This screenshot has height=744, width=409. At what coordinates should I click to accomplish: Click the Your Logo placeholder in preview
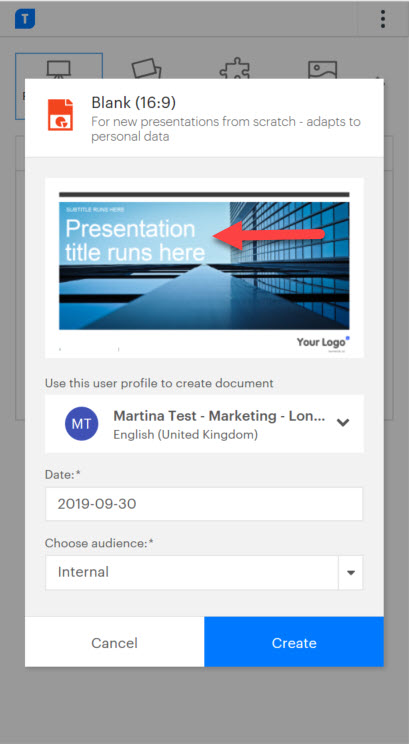[323, 342]
